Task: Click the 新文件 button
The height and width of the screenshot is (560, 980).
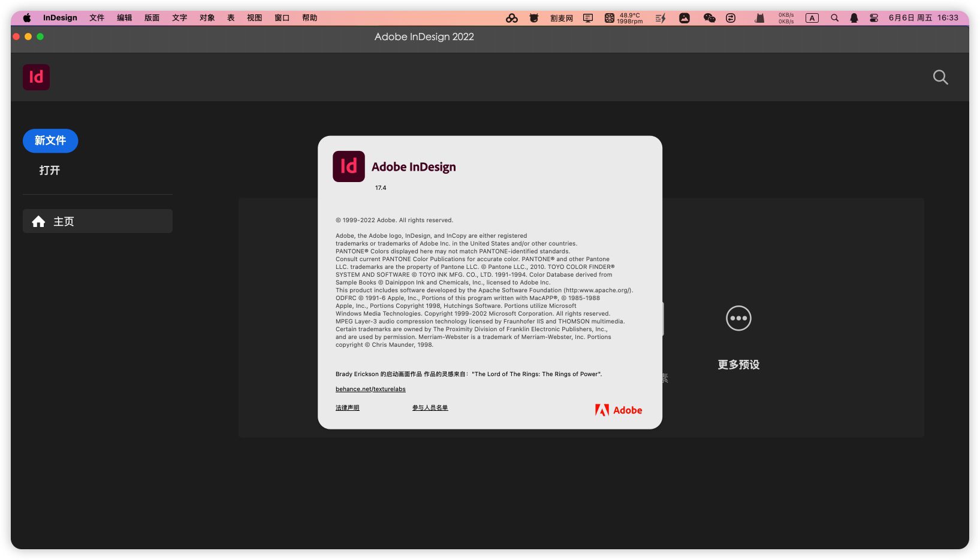Action: point(50,141)
